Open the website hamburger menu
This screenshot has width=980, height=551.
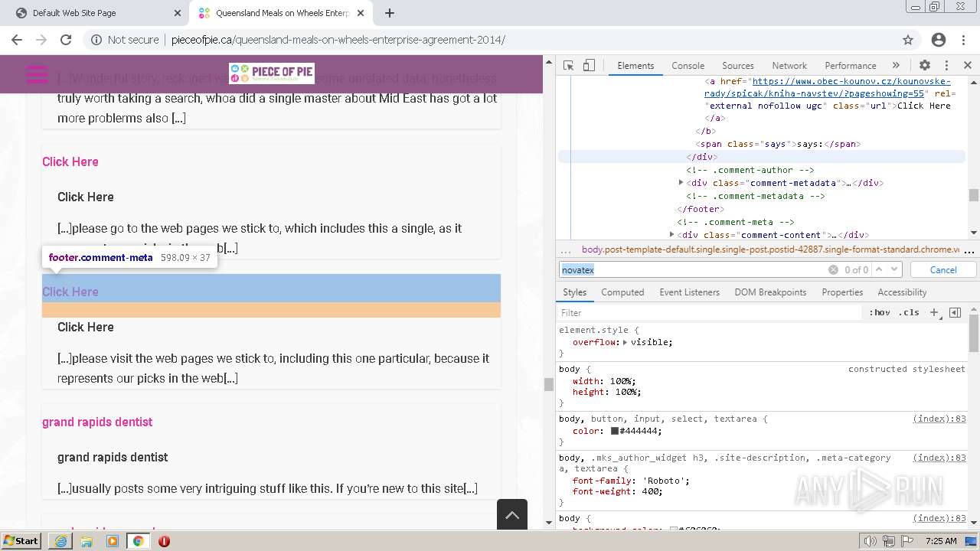point(37,73)
